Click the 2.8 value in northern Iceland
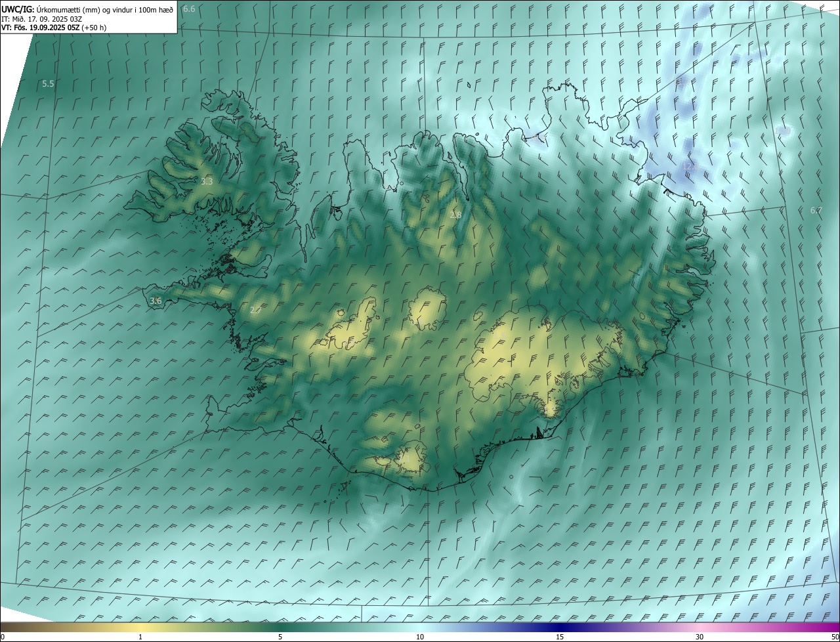Viewport: 840px width, 642px height. (456, 215)
